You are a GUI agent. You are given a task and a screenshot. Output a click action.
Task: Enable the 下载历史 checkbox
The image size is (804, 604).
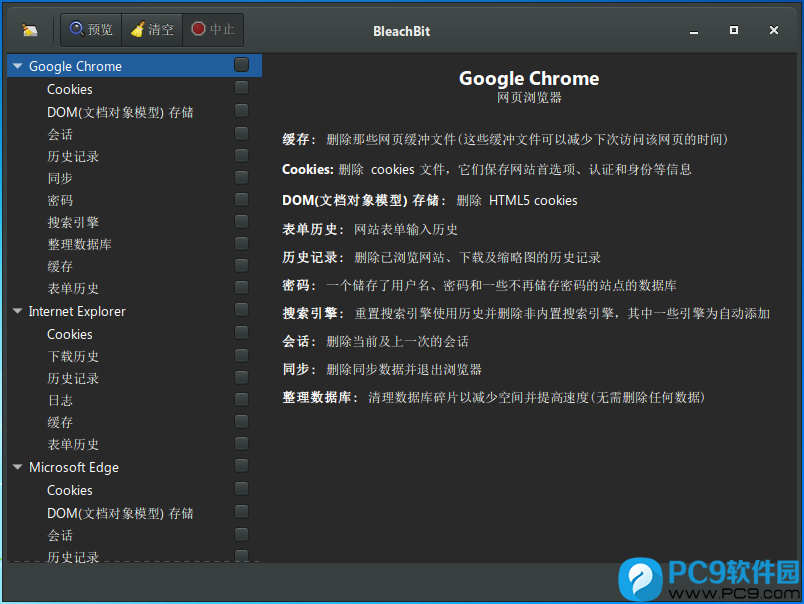(242, 355)
